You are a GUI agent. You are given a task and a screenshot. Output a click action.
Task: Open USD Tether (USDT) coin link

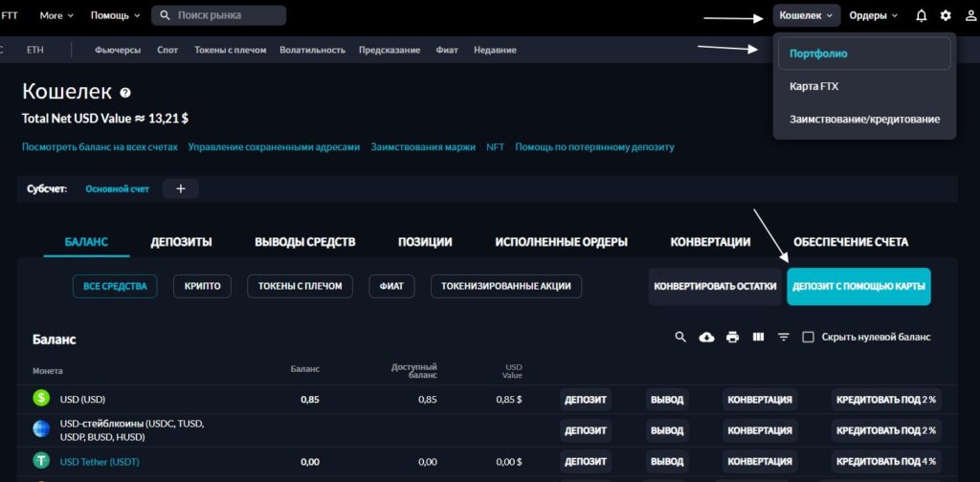[100, 462]
